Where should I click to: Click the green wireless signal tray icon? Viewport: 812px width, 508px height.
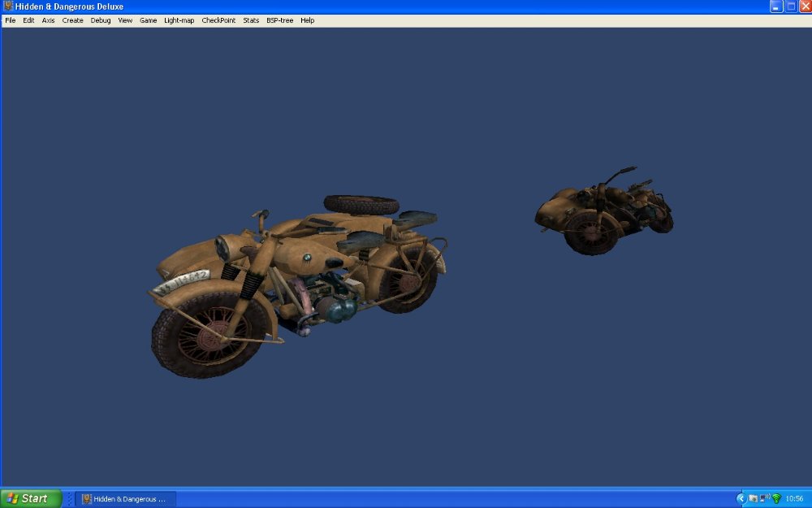tap(776, 498)
